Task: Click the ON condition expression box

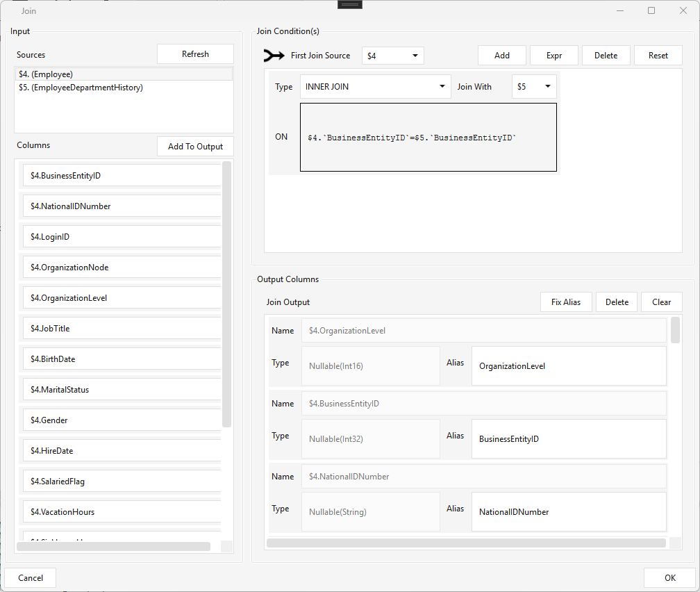Action: 428,137
